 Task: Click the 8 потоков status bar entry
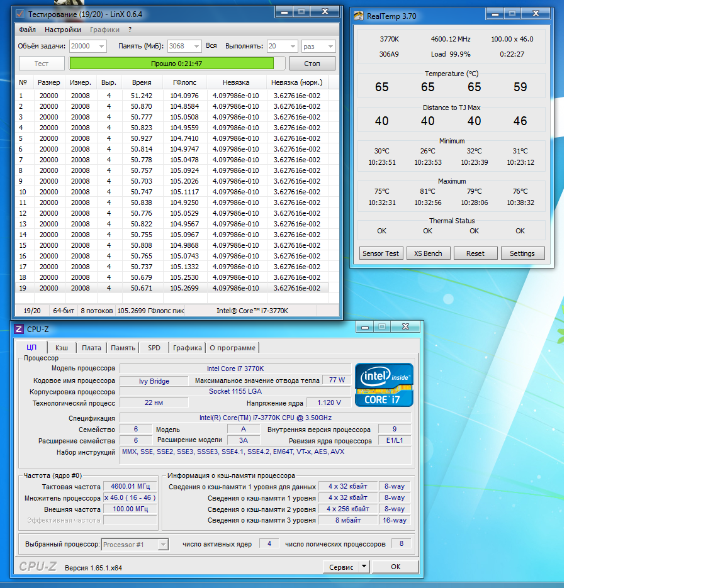[97, 311]
